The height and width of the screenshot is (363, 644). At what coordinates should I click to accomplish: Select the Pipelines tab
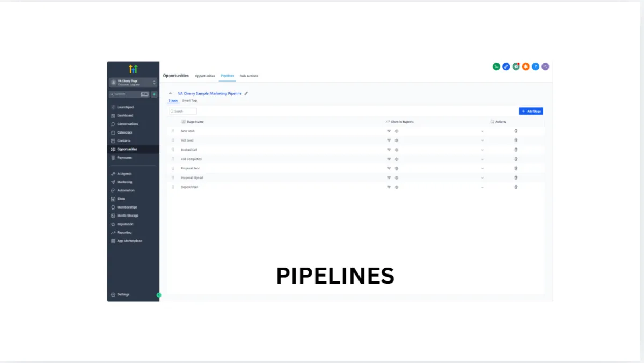point(228,76)
